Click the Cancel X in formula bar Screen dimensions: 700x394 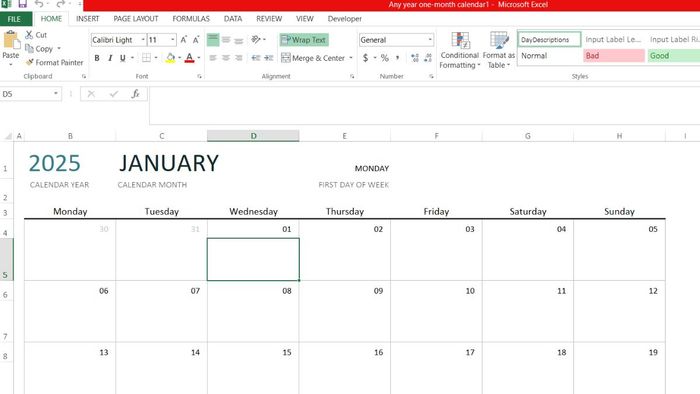(91, 94)
